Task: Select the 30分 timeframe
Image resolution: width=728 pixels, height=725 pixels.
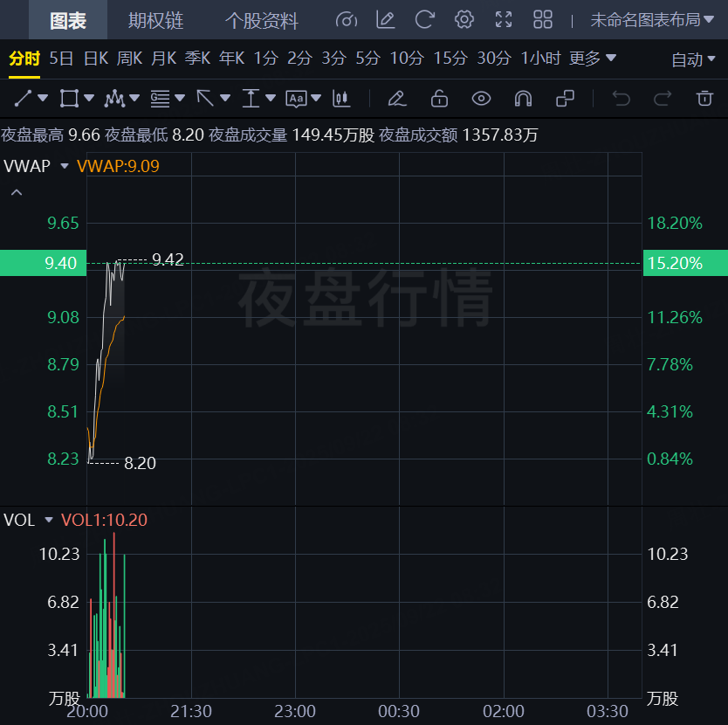Action: click(x=494, y=59)
